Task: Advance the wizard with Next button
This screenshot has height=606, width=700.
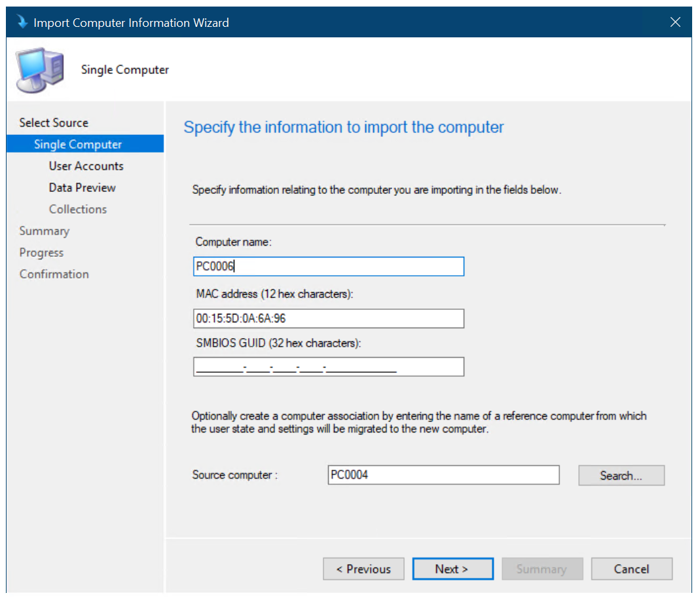Action: [x=452, y=569]
